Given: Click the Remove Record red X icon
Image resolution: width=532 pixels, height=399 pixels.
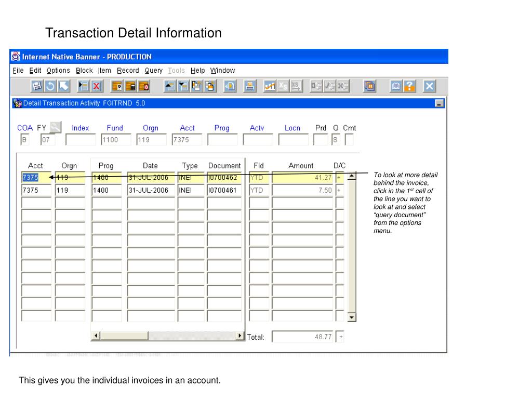Looking at the screenshot, I should click(x=97, y=86).
